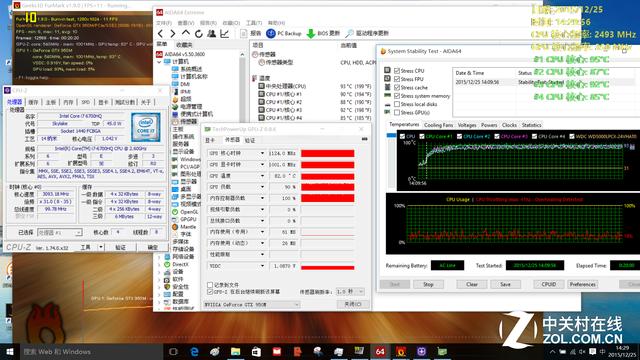Open Microsoft Edge from the taskbar
The image size is (640, 360).
[x=194, y=351]
